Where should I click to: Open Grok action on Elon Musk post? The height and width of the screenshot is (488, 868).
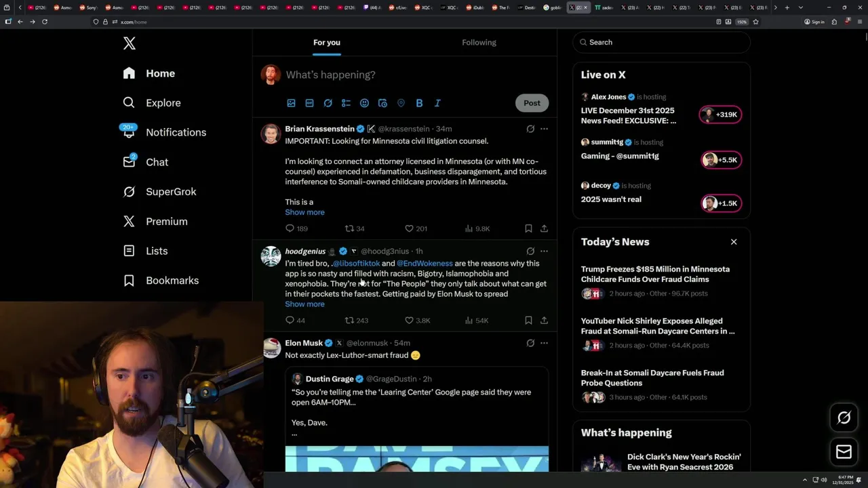pos(530,343)
